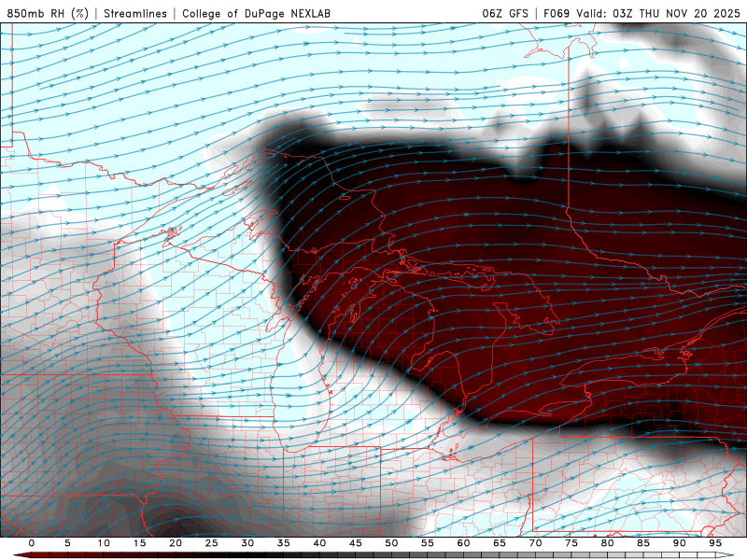Click the '65' colorbar scale label
This screenshot has width=747, height=560.
pyautogui.click(x=500, y=543)
